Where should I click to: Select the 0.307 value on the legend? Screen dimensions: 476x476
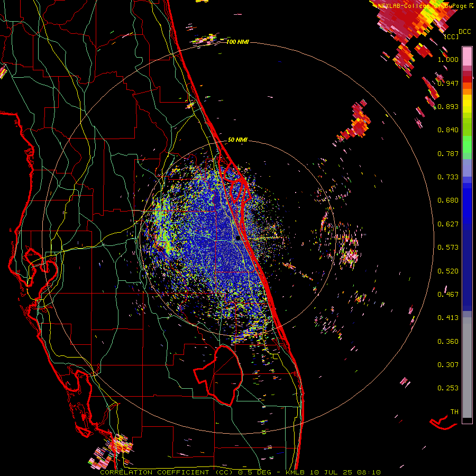point(448,365)
